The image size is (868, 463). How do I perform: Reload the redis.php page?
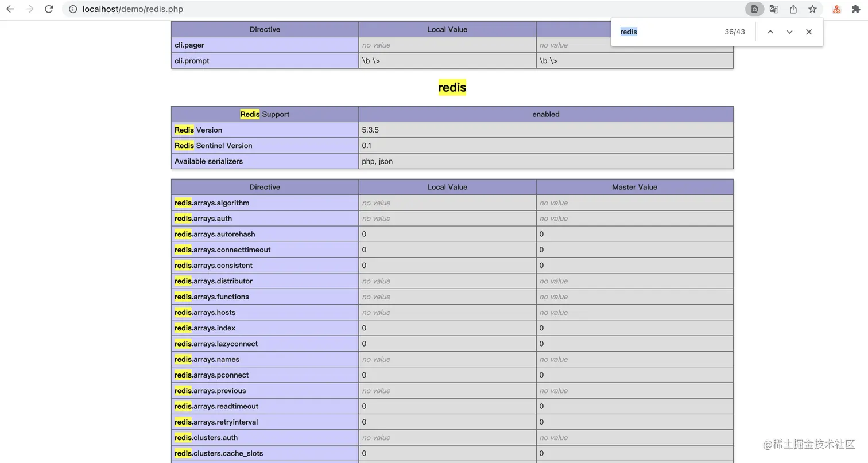pyautogui.click(x=49, y=9)
